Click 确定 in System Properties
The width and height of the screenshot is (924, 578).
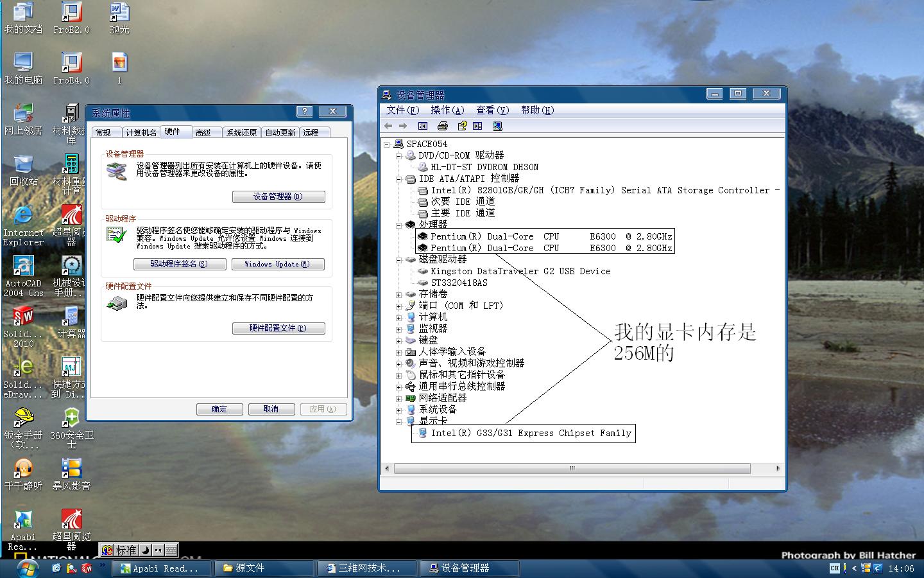coord(219,409)
